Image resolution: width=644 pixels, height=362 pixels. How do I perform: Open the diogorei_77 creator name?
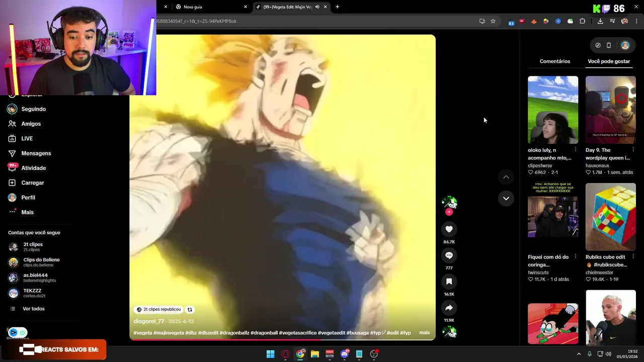click(x=149, y=321)
